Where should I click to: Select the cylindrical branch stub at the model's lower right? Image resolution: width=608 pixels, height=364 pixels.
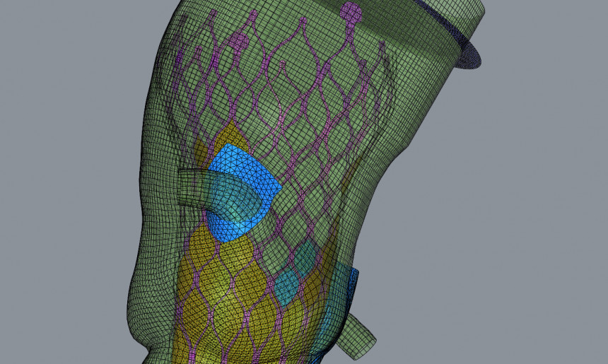coord(358,336)
